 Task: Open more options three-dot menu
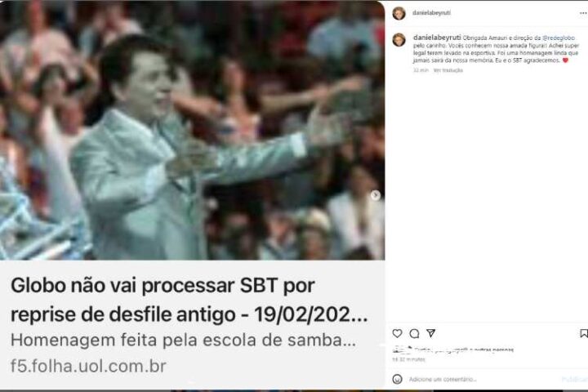[x=583, y=13]
